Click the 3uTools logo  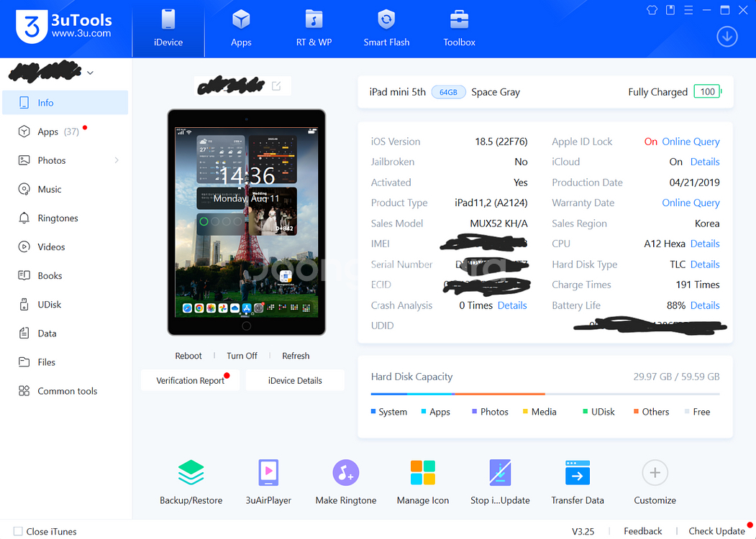pos(63,27)
